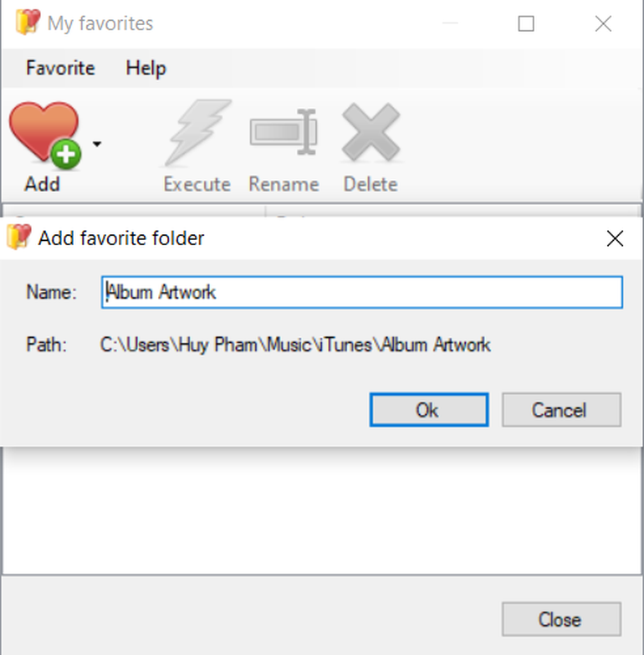Maximize the My favorites window
This screenshot has height=655, width=644.
point(526,23)
